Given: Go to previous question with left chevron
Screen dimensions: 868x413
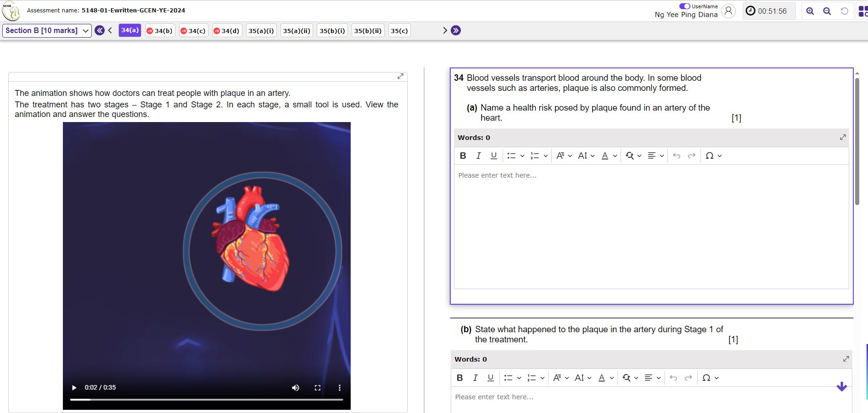Looking at the screenshot, I should click(110, 31).
